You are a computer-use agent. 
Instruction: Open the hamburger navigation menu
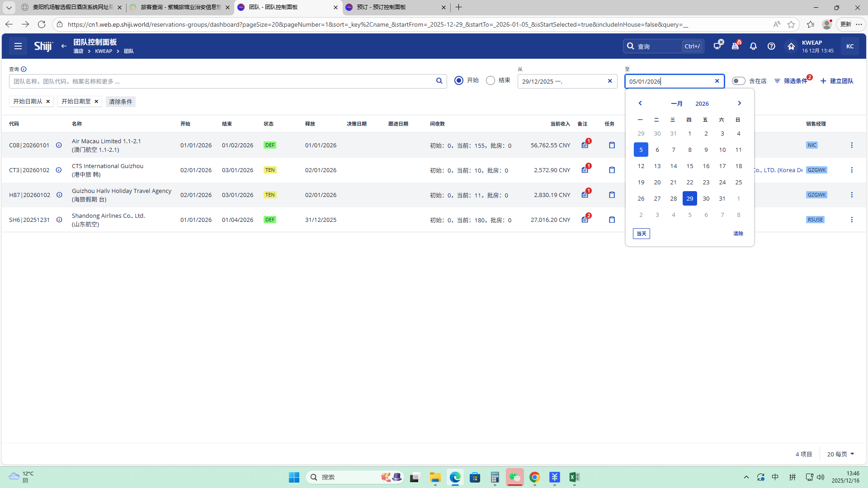click(18, 46)
